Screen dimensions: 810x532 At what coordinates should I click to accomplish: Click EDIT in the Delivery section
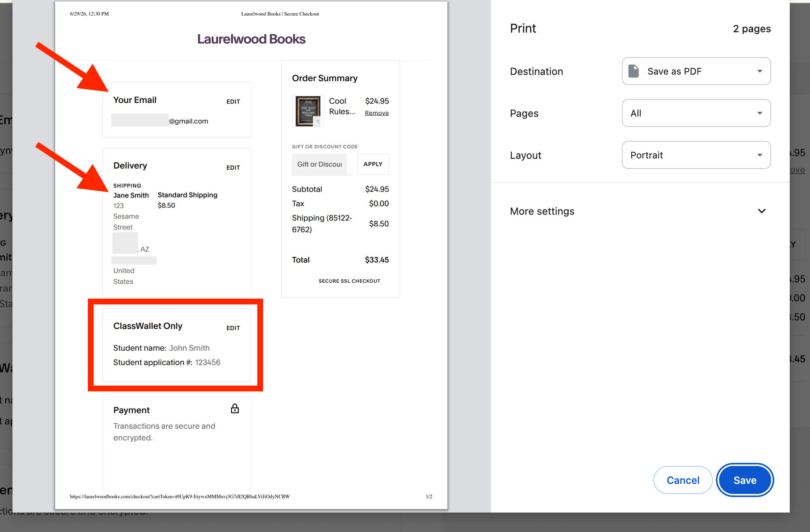tap(233, 168)
